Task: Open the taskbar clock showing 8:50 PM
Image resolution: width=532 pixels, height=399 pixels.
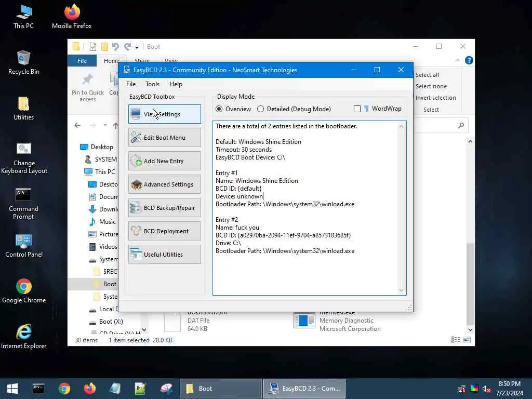Action: click(x=509, y=389)
